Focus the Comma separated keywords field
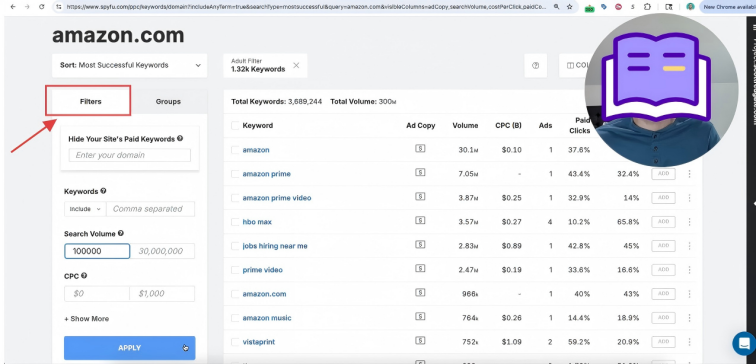Screen dimensions: 756x364 pos(150,209)
